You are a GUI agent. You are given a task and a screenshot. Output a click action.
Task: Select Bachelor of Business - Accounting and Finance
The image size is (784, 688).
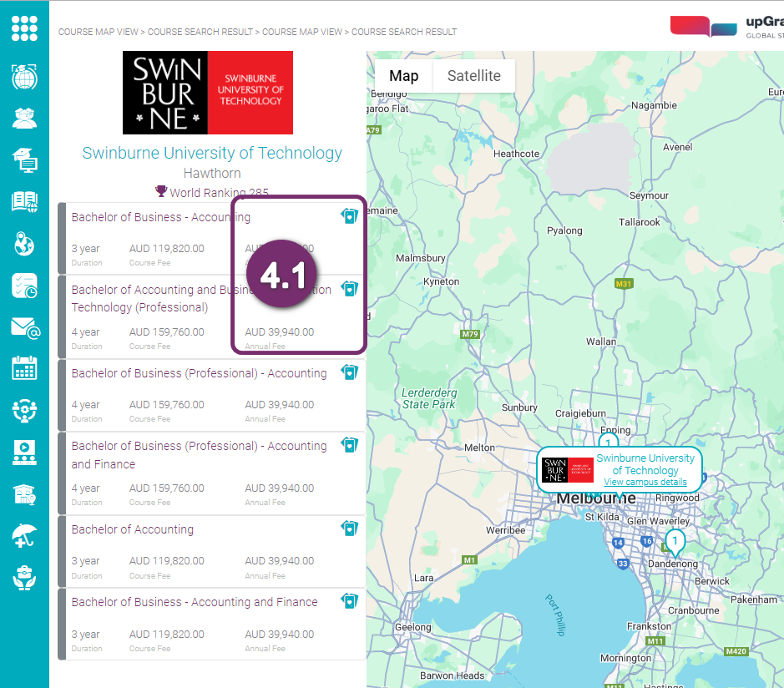[195, 602]
